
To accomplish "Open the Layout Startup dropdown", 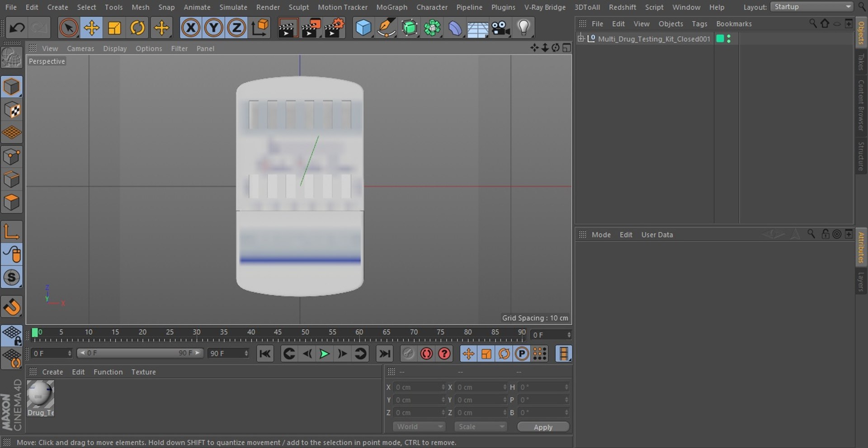I will pyautogui.click(x=811, y=7).
